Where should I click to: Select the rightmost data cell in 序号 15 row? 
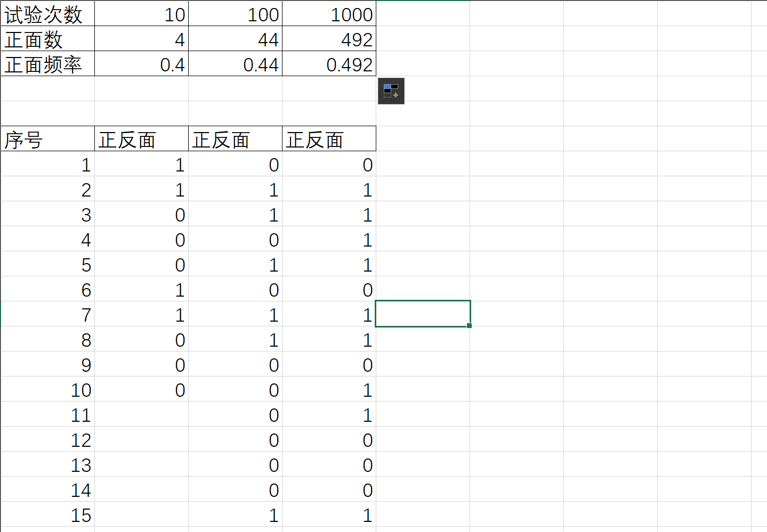click(329, 514)
